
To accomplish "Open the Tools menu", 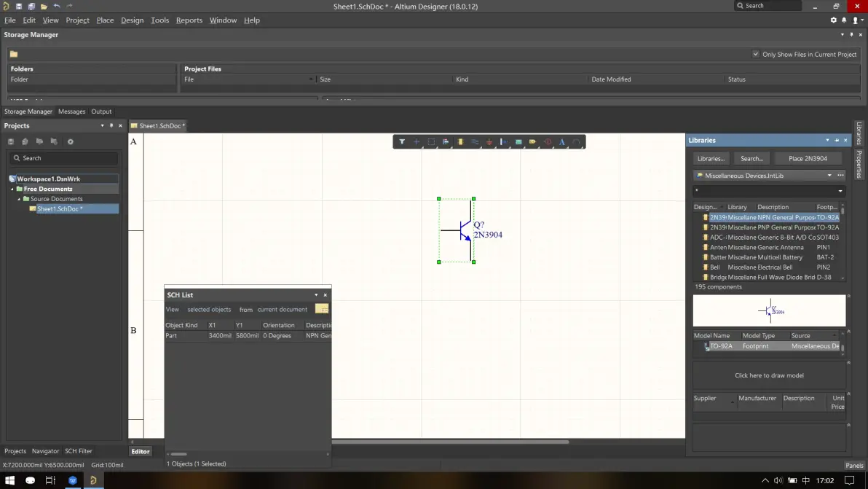I will (160, 20).
